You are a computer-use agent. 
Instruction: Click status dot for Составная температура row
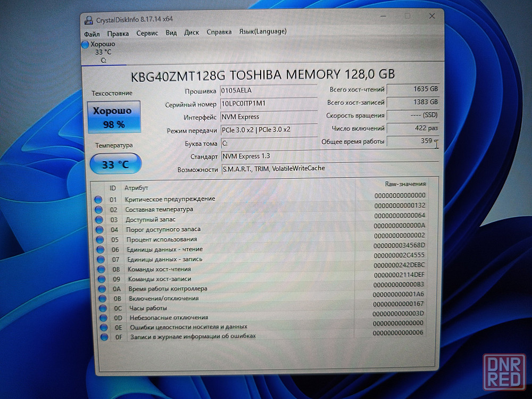(x=99, y=210)
